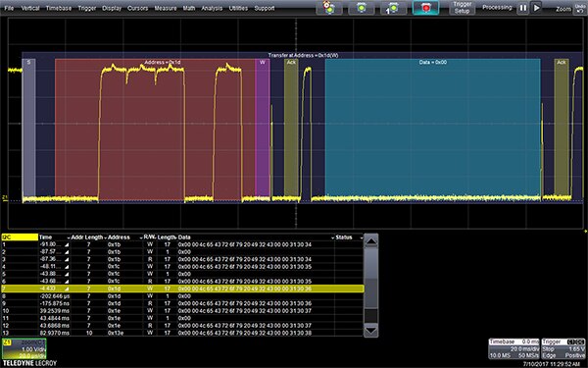Select decode row 10 with address 0x1e
The image size is (588, 368).
182,311
